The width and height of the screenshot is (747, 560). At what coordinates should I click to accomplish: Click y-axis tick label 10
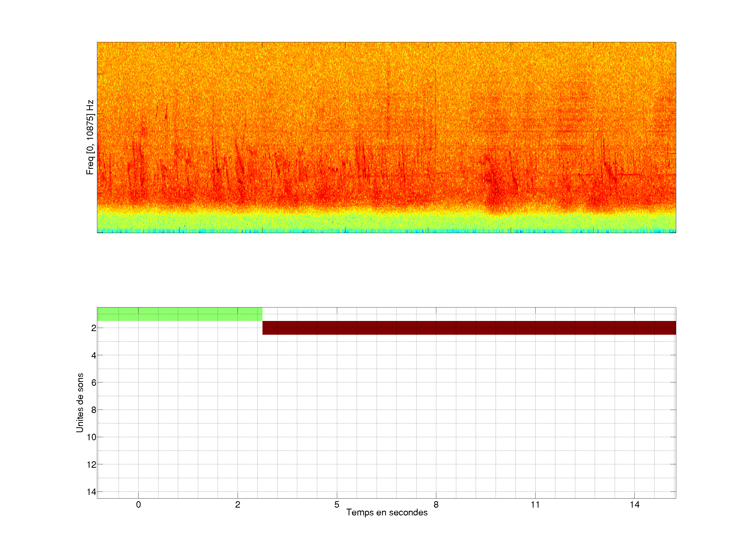[x=91, y=437]
